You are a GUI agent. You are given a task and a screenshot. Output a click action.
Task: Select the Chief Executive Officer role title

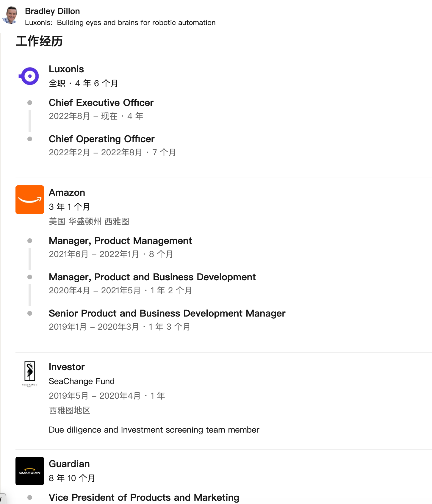(x=101, y=103)
